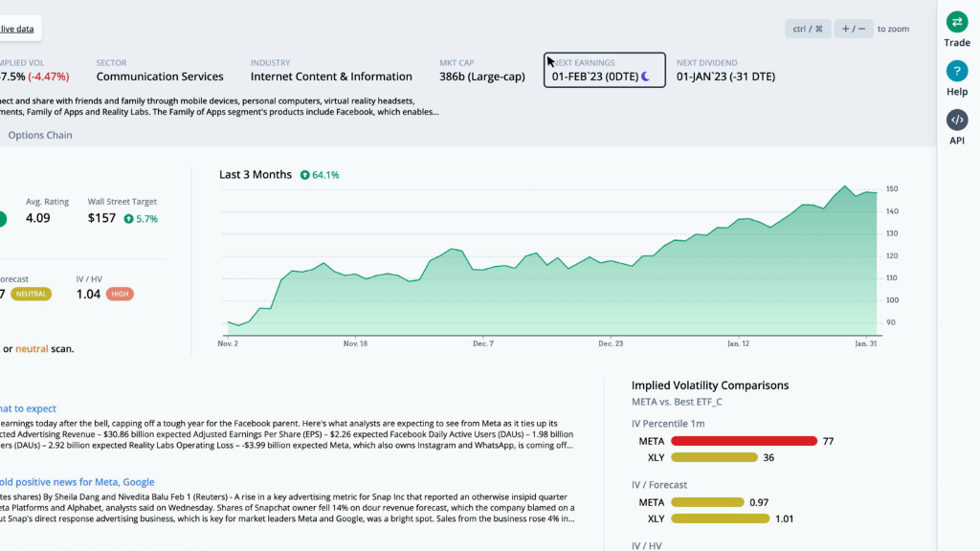Click the + / − zoom key badge
The width and height of the screenshot is (980, 551).
click(853, 29)
